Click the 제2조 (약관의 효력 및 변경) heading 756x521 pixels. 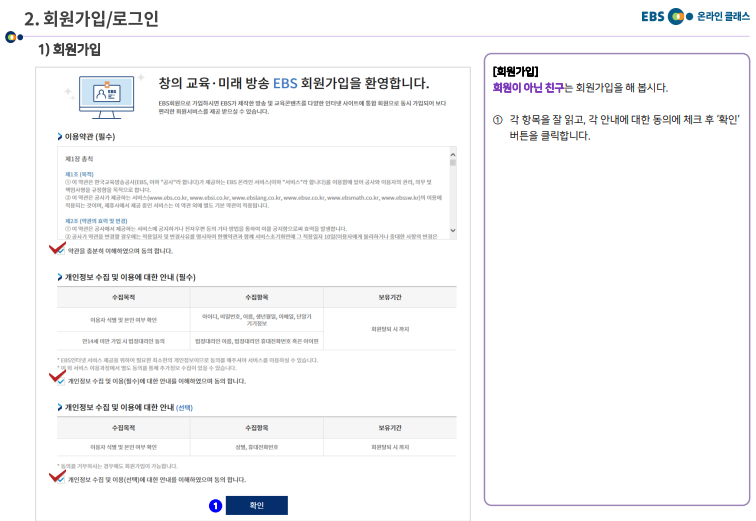pyautogui.click(x=96, y=221)
